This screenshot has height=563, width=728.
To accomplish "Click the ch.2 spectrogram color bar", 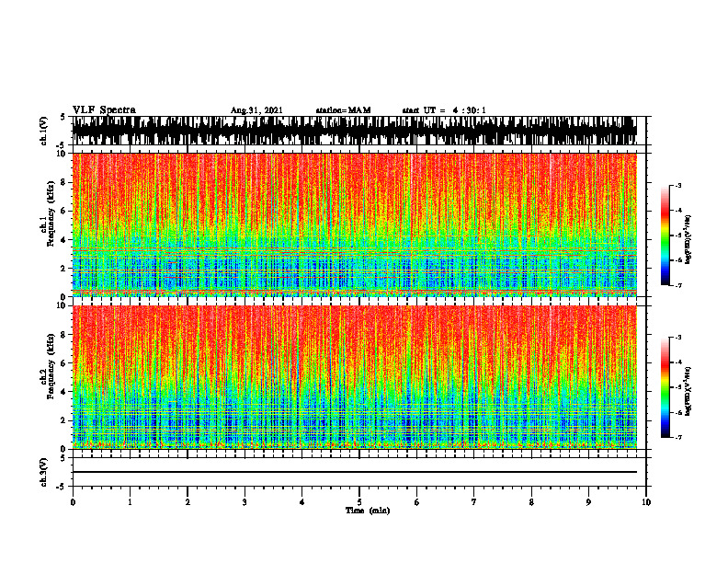I will pyautogui.click(x=665, y=387).
